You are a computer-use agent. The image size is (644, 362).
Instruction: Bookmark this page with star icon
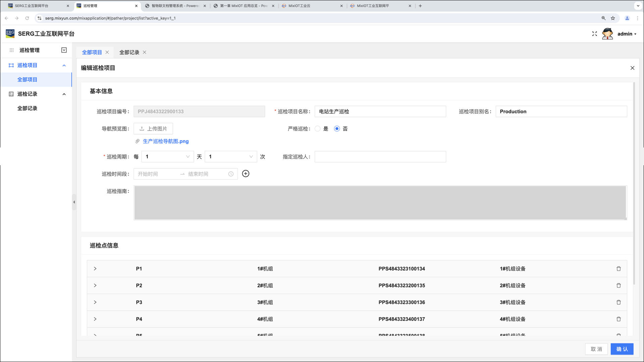[613, 18]
